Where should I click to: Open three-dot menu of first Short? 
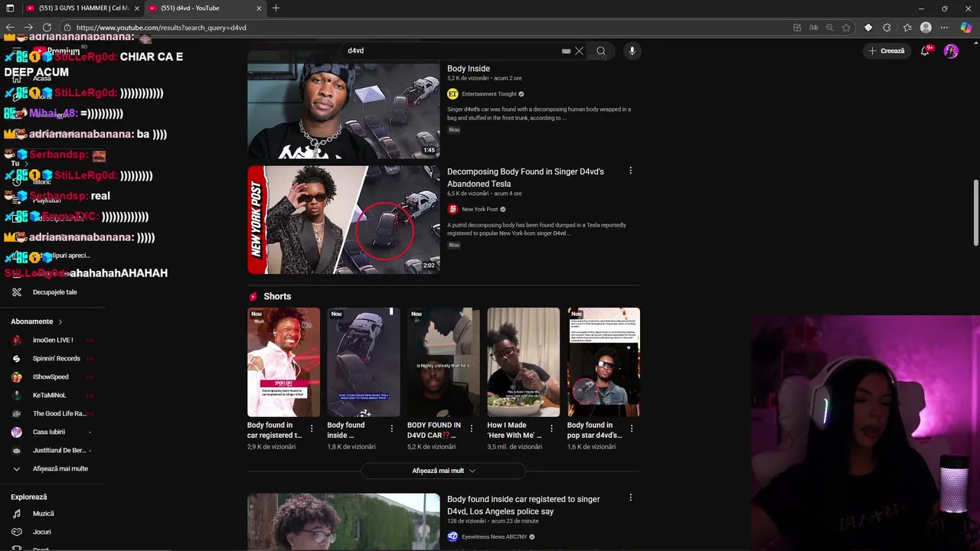pyautogui.click(x=312, y=429)
